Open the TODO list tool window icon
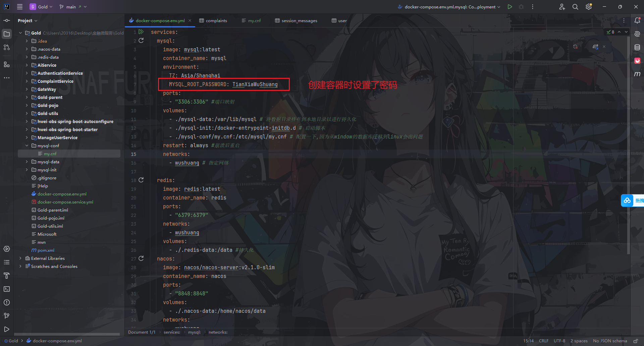Viewport: 644px width, 346px height. 7,262
